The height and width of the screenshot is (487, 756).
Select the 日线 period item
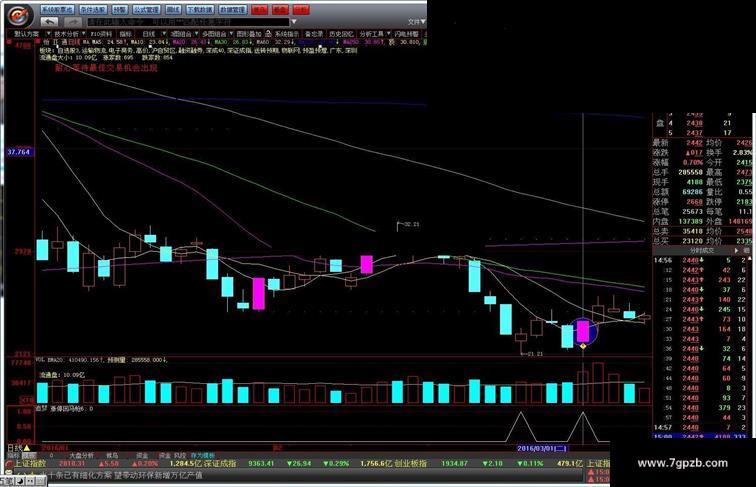[149, 34]
